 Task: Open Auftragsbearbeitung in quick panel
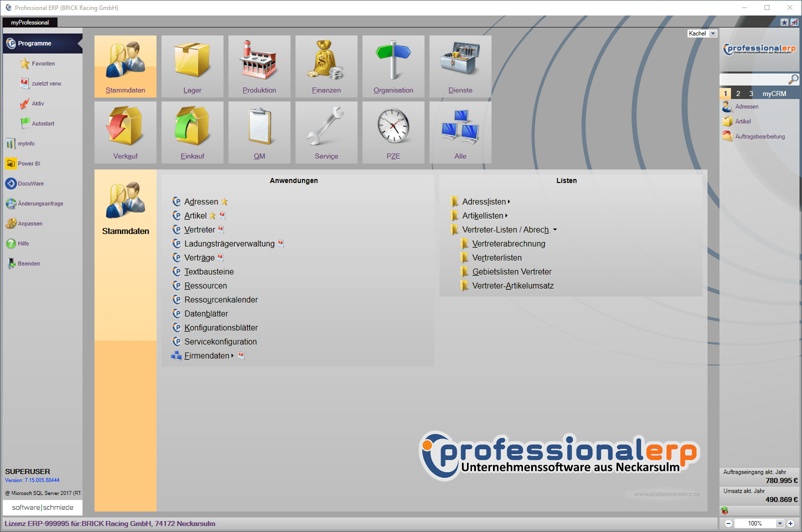[753, 136]
